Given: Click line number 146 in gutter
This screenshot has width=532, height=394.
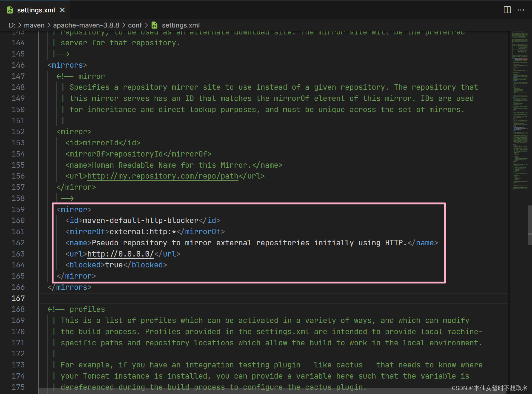Looking at the screenshot, I should (x=18, y=65).
